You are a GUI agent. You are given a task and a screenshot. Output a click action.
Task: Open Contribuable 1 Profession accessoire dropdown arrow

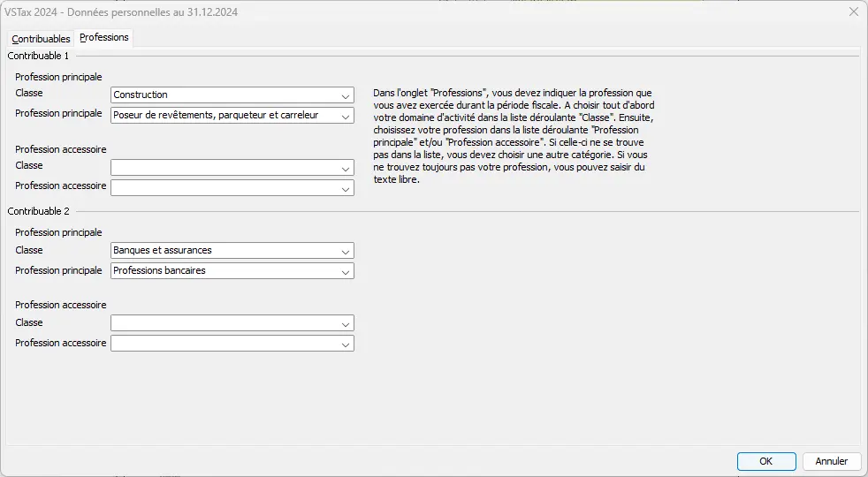point(345,188)
